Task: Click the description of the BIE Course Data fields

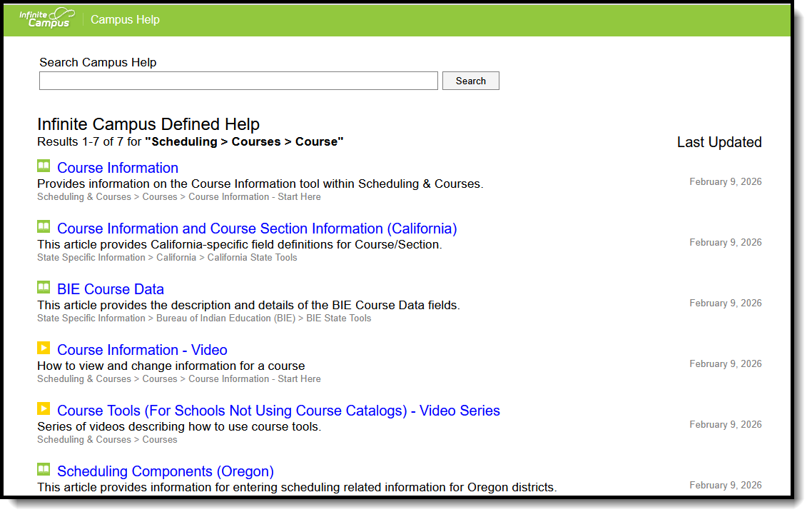Action: [248, 305]
